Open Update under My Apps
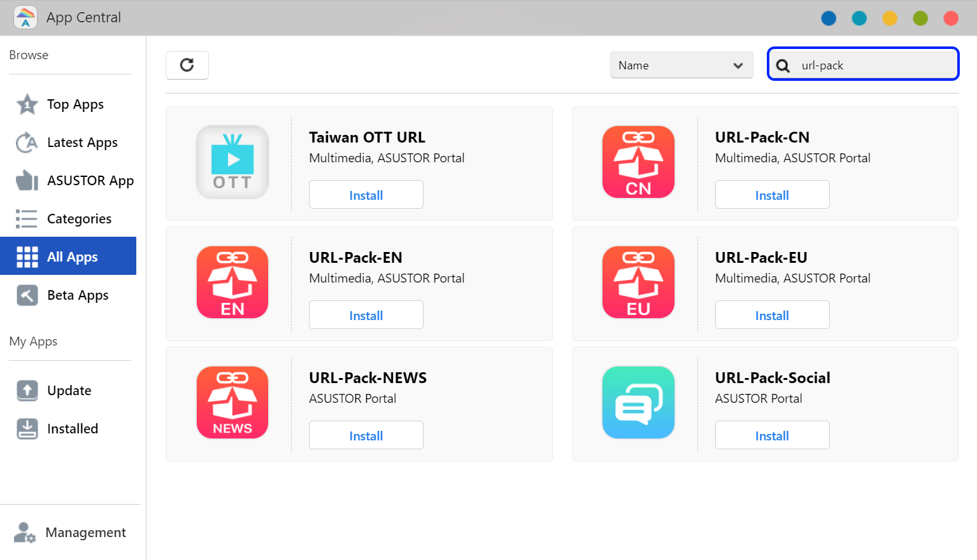The image size is (977, 560). (68, 390)
